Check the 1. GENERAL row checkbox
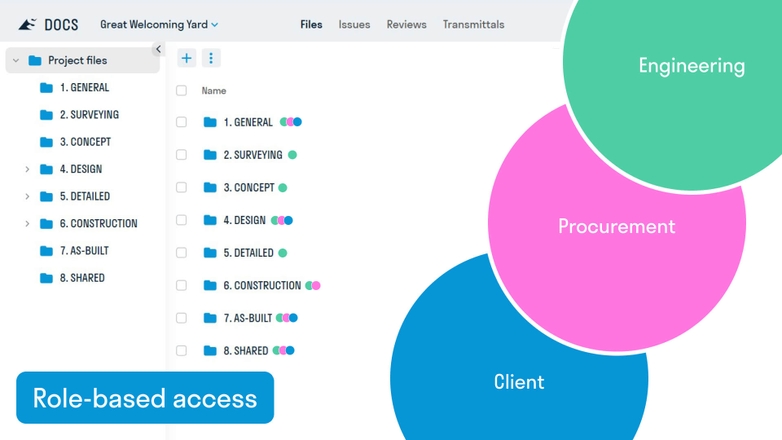 click(x=182, y=122)
